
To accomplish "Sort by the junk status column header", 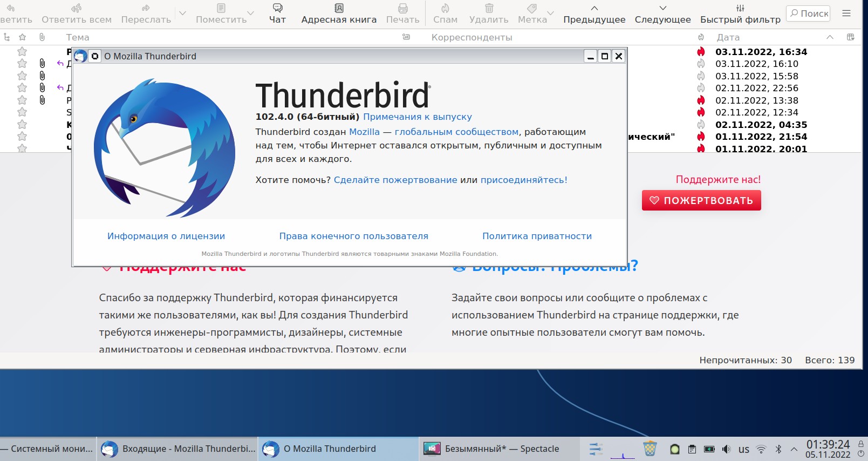I will point(701,37).
